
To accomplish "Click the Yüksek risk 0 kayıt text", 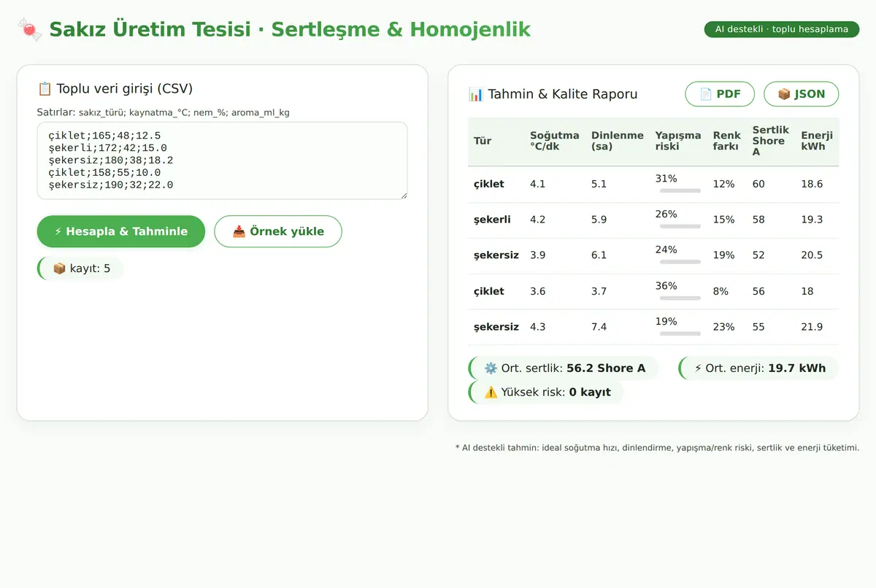I will (556, 392).
